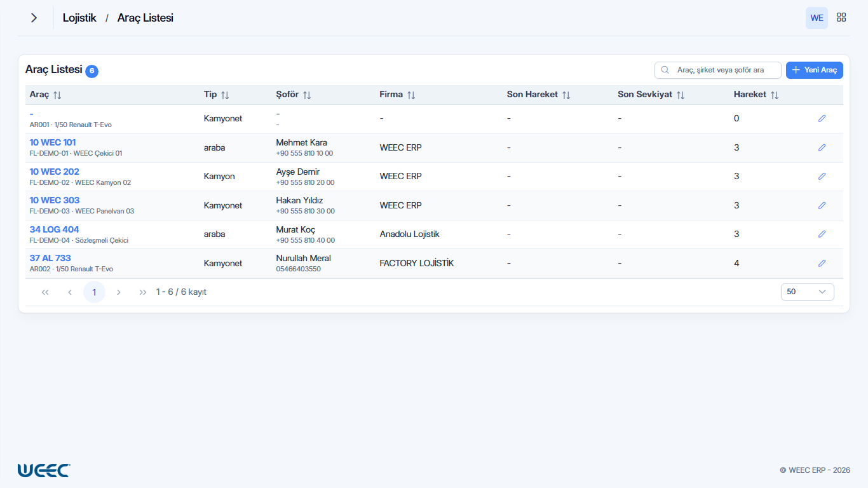Focus the vehicle search field

pos(718,70)
